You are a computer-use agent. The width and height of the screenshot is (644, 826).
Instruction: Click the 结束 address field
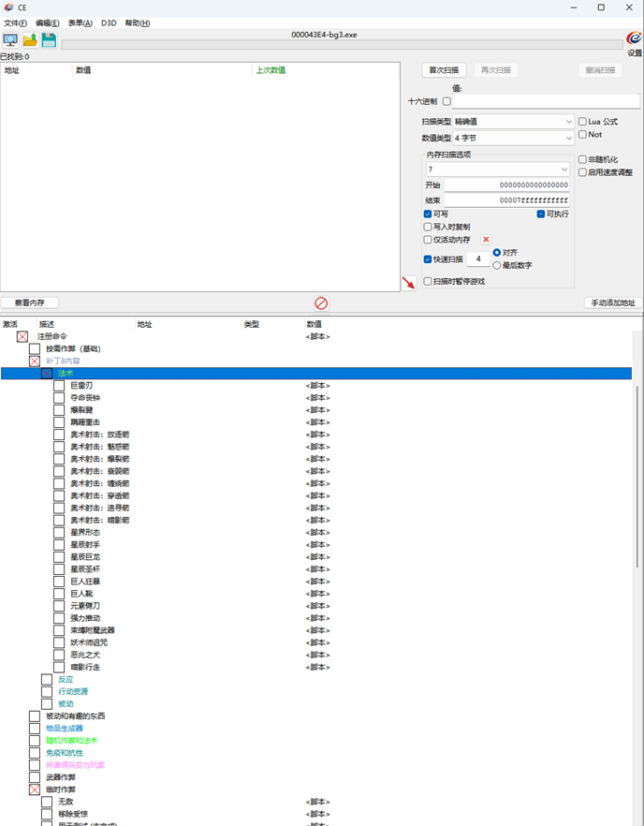pyautogui.click(x=506, y=200)
